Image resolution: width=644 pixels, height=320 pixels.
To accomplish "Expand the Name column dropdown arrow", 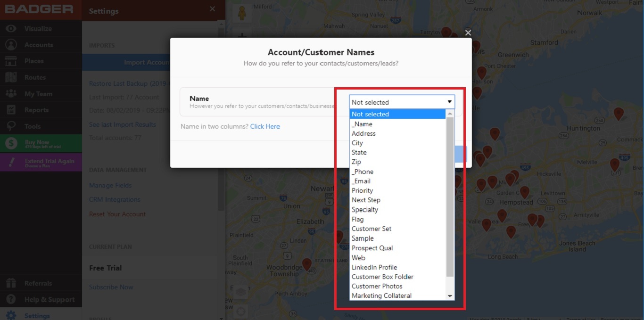I will (449, 102).
